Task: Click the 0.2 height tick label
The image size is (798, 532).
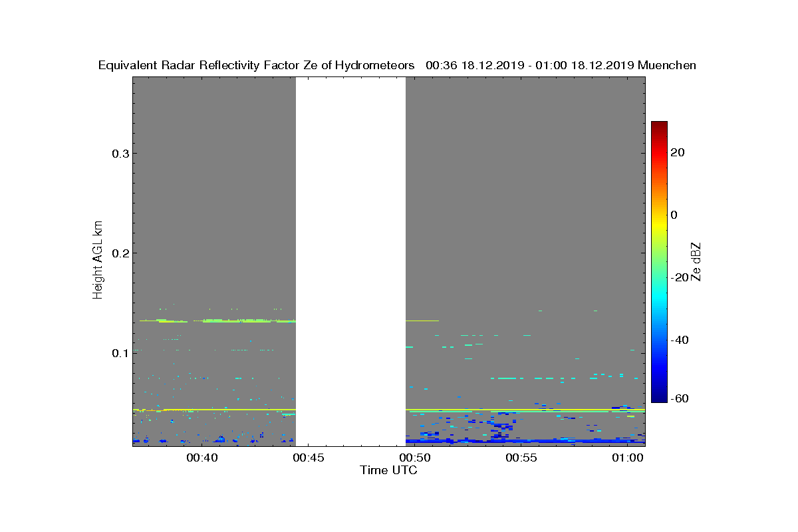Action: tap(120, 253)
